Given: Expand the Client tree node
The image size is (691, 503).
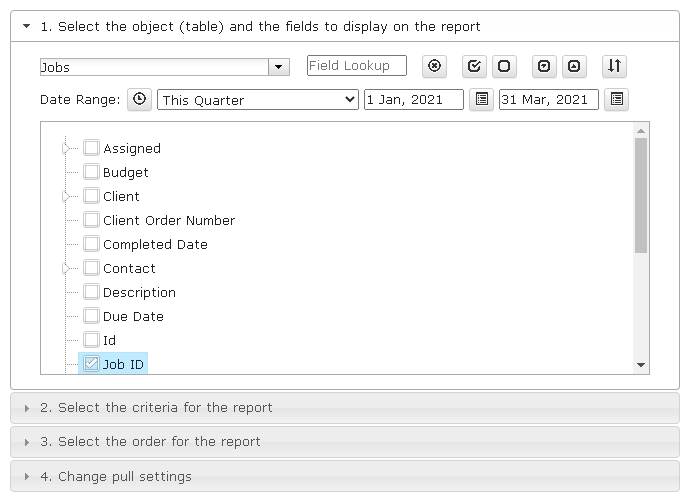Looking at the screenshot, I should [66, 196].
